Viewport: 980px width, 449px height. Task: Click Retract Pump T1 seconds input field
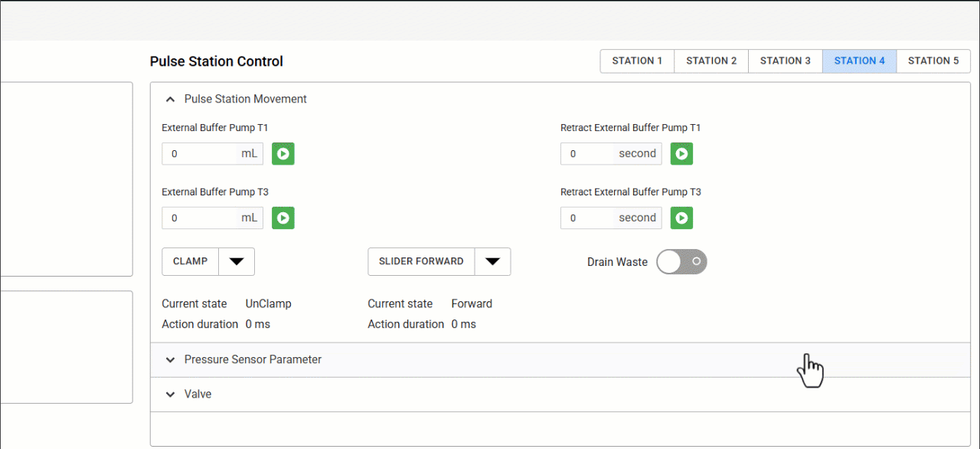pyautogui.click(x=590, y=154)
